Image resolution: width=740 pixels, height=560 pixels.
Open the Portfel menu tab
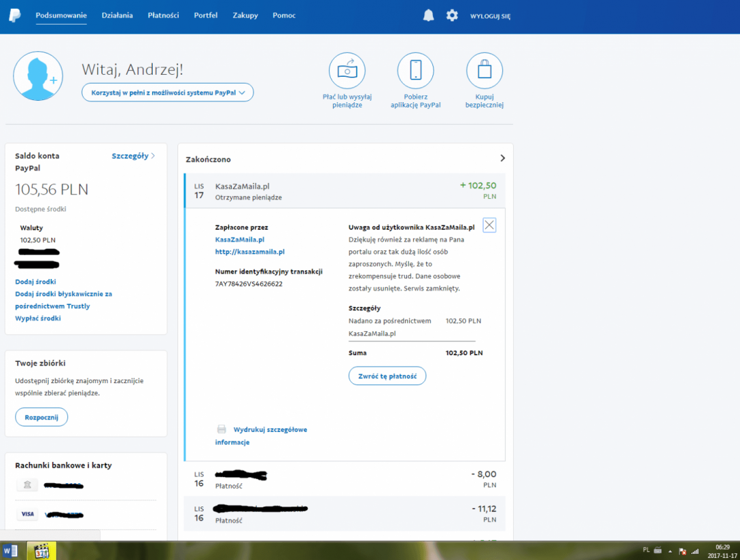206,15
